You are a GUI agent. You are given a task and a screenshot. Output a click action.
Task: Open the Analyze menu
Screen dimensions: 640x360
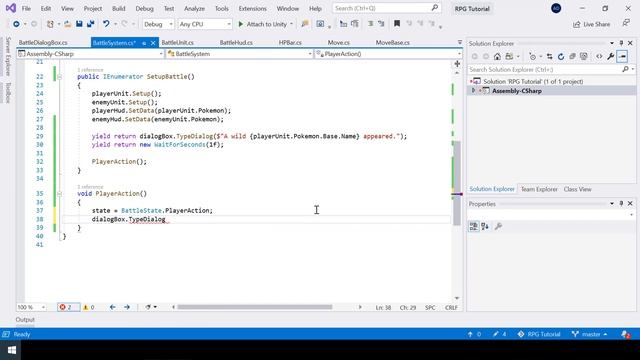(x=194, y=9)
